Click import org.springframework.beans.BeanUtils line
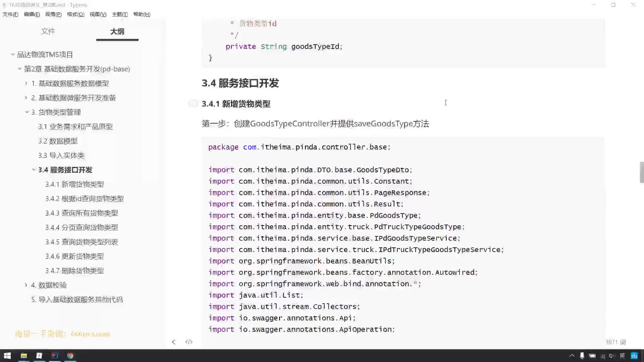The width and height of the screenshot is (644, 362). tap(302, 261)
